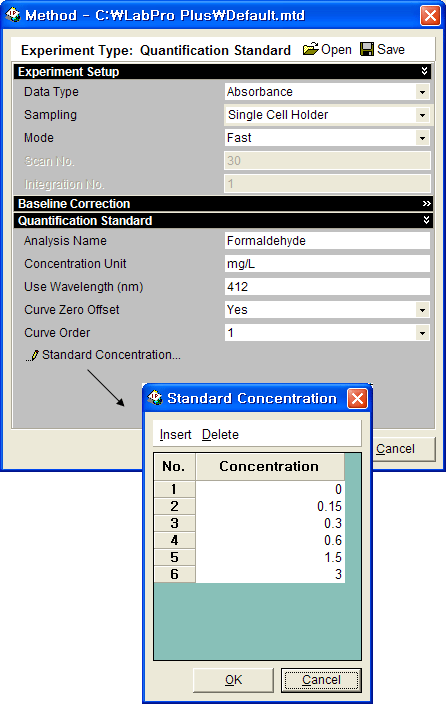Open the Mode dropdown showing Fast

(x=422, y=138)
